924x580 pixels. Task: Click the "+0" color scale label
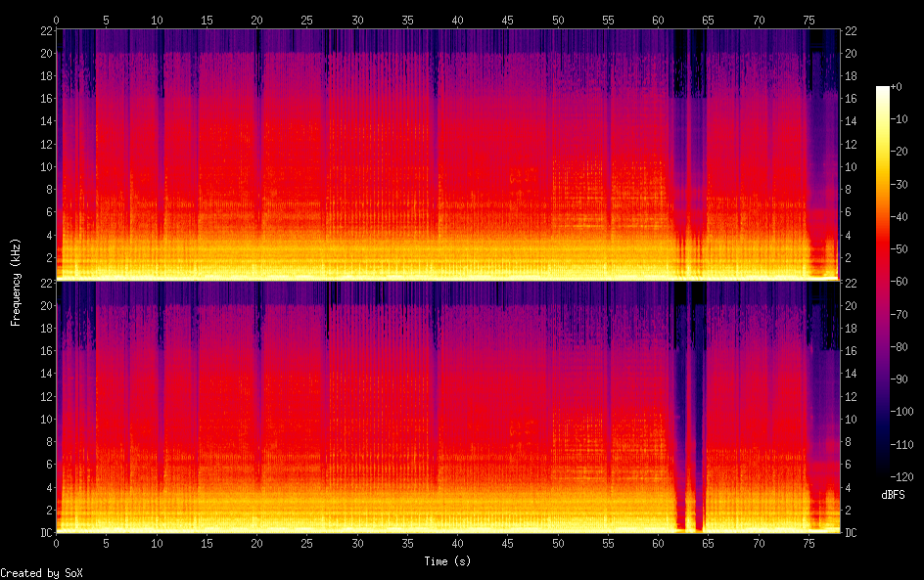[897, 86]
